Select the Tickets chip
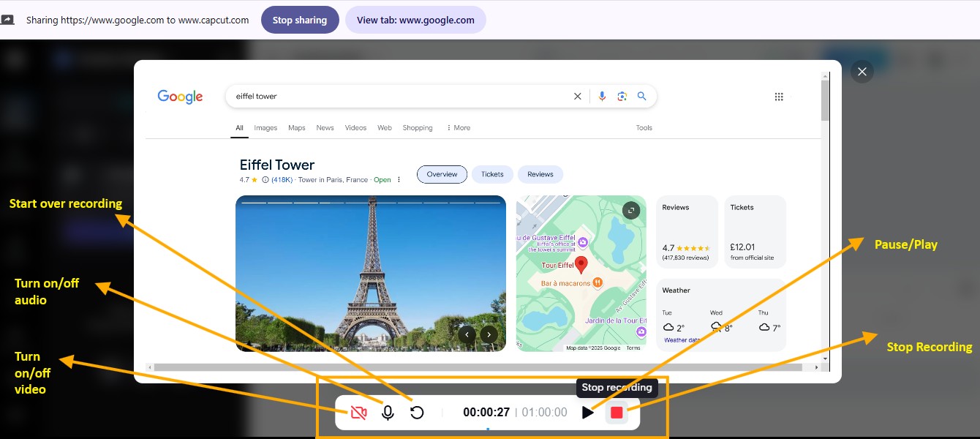980x439 pixels. (x=492, y=174)
